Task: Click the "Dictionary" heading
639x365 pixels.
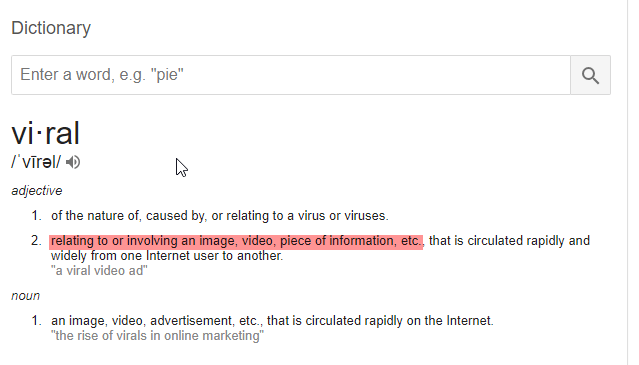Action: coord(51,28)
